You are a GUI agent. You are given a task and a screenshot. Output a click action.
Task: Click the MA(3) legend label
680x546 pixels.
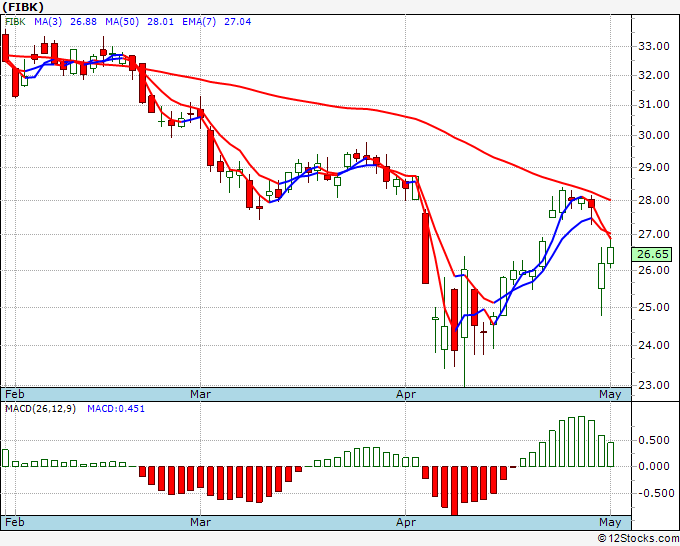pos(48,22)
